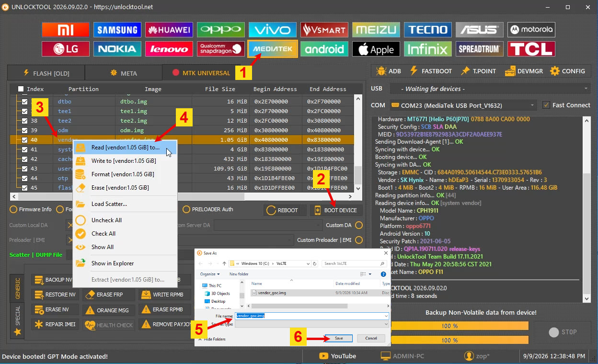The image size is (598, 364).
Task: Open the Nokia brand section
Action: click(117, 49)
